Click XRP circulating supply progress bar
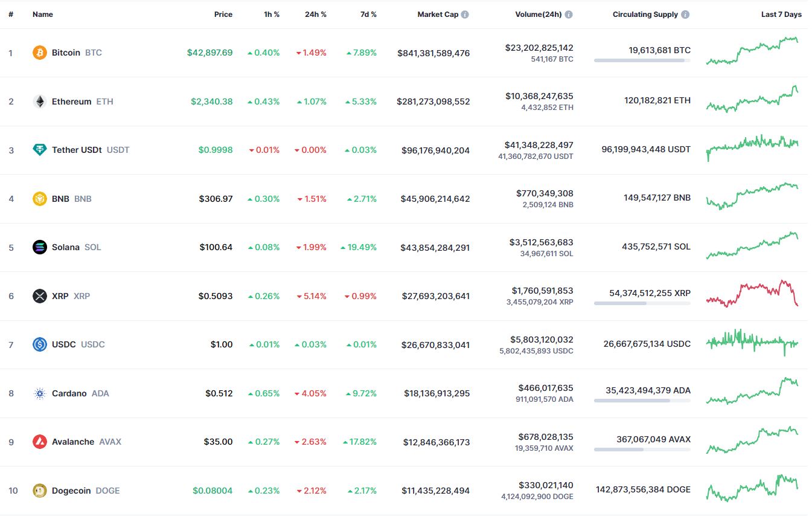The width and height of the screenshot is (812, 516). 642,303
